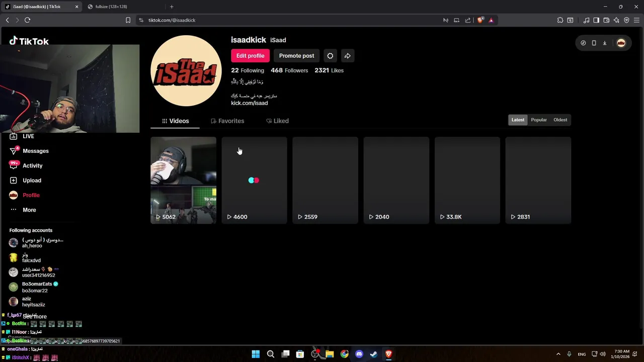The width and height of the screenshot is (644, 362).
Task: Open the browser hamburger menu
Action: click(x=636, y=20)
